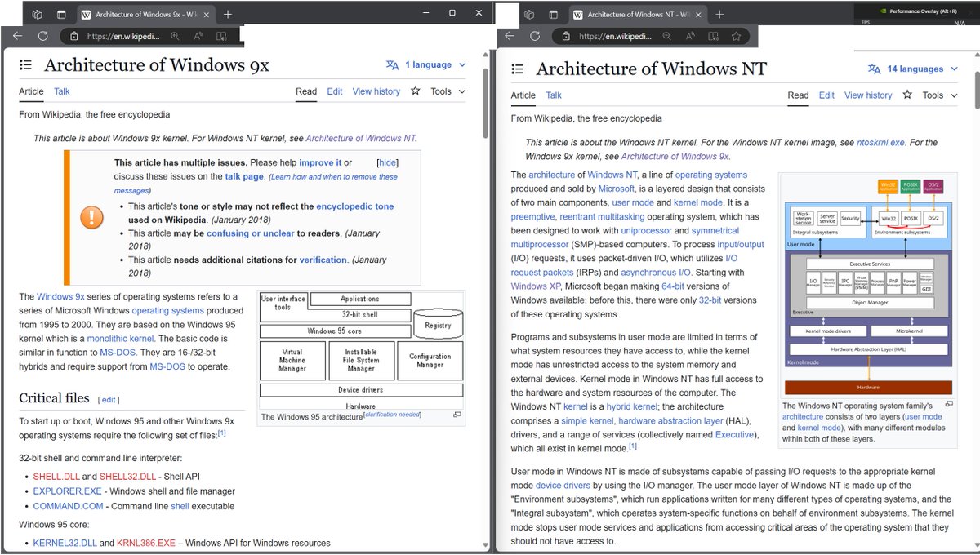Enlarge the Windows 95 architecture diagram icon

tap(457, 415)
